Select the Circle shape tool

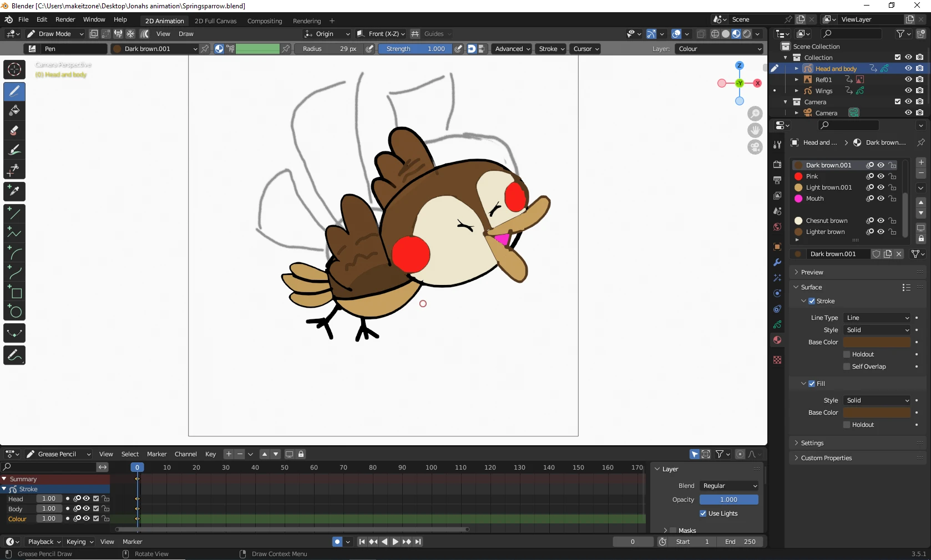click(14, 312)
